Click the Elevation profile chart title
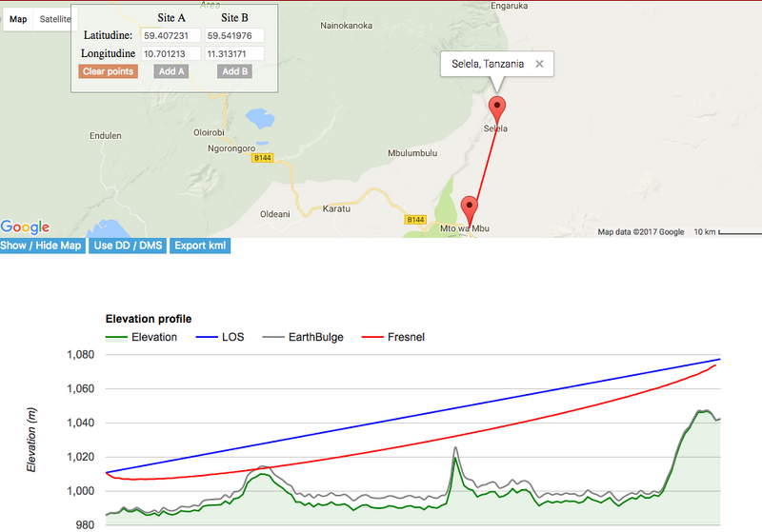Image resolution: width=762 pixels, height=532 pixels. (x=149, y=319)
